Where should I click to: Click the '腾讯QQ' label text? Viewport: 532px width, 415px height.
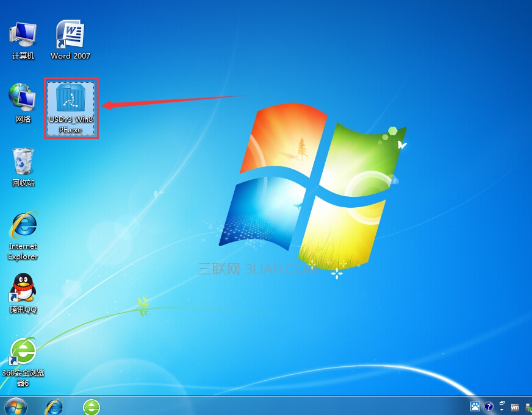[23, 310]
